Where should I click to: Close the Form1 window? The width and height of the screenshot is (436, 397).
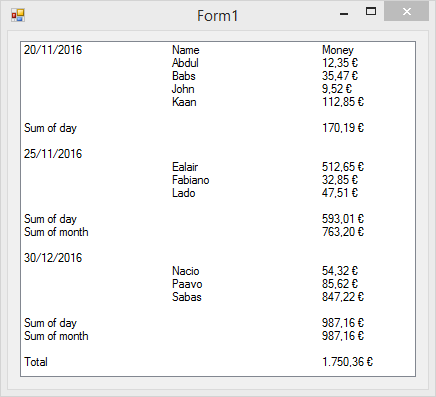point(406,12)
